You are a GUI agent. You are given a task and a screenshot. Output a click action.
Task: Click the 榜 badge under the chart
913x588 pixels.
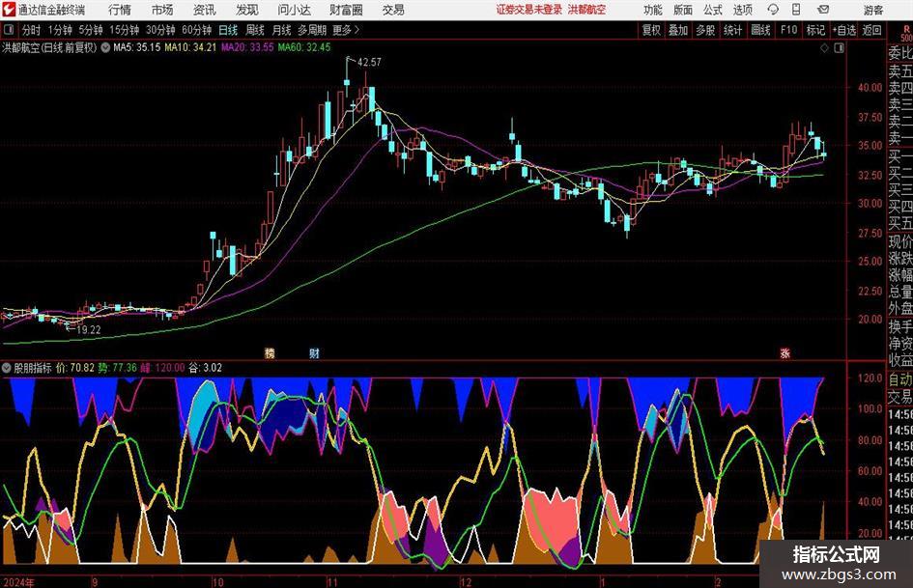point(270,352)
